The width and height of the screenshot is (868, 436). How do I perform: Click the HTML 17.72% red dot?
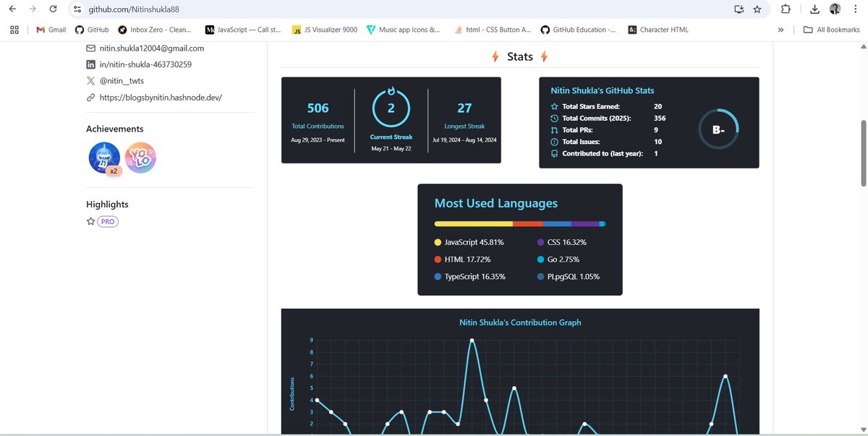(438, 260)
